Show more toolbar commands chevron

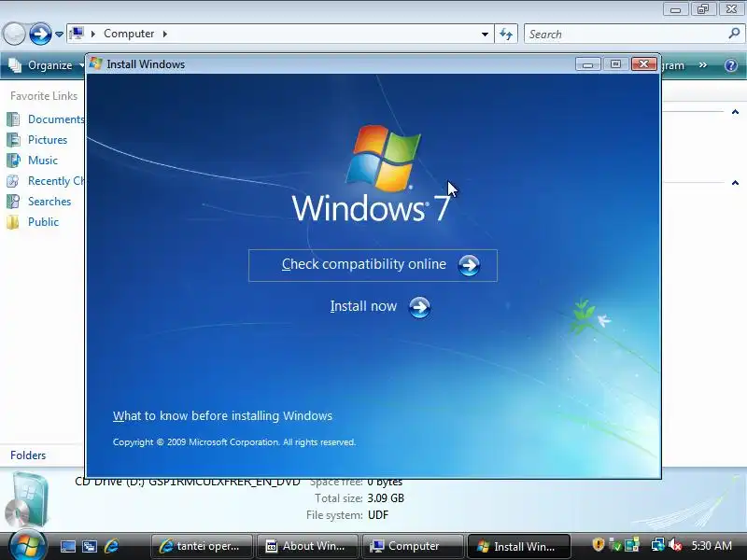703,64
